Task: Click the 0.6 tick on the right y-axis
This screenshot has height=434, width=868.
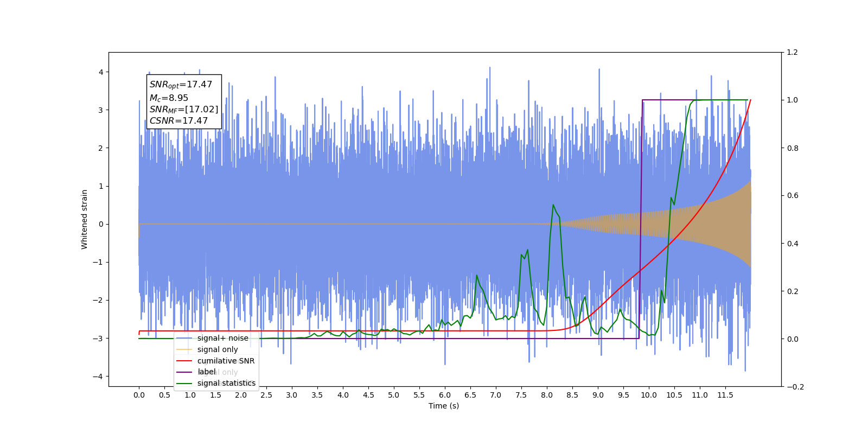Action: (x=792, y=196)
